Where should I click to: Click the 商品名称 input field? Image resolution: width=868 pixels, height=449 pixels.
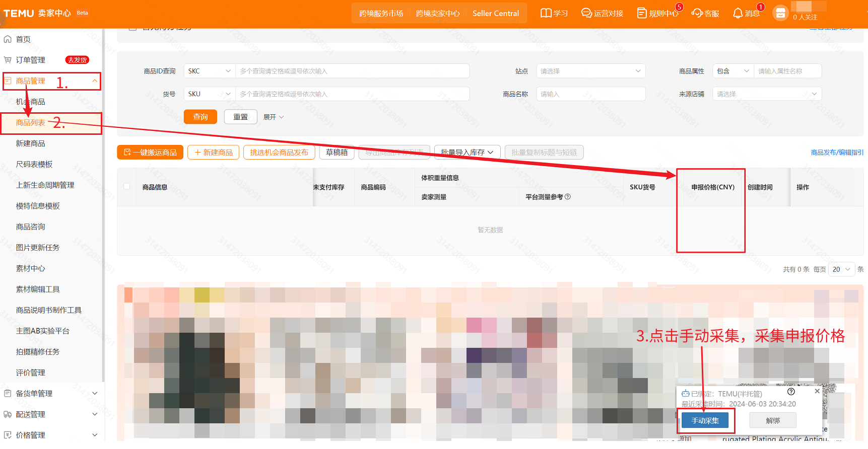591,94
